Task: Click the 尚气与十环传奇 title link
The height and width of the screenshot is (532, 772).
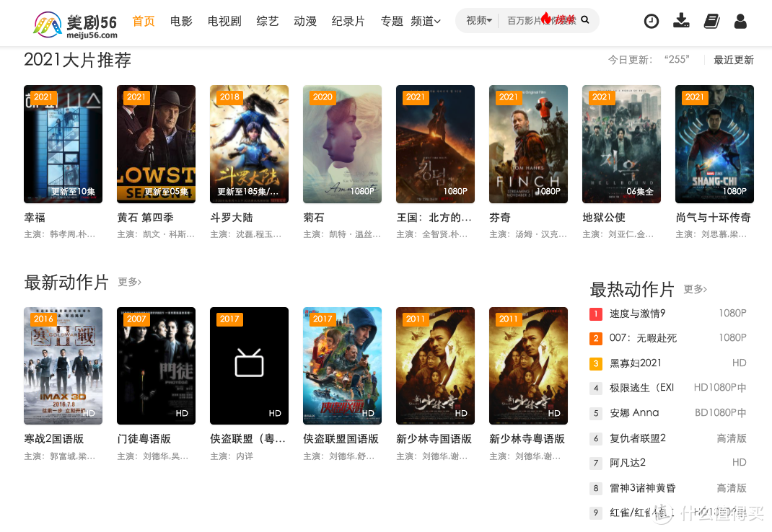Action: coord(714,218)
